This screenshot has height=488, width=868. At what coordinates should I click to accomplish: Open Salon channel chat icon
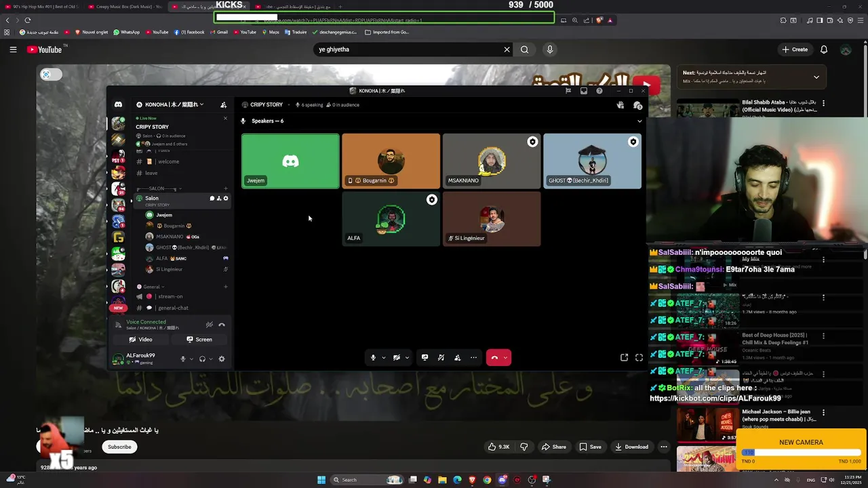click(212, 199)
